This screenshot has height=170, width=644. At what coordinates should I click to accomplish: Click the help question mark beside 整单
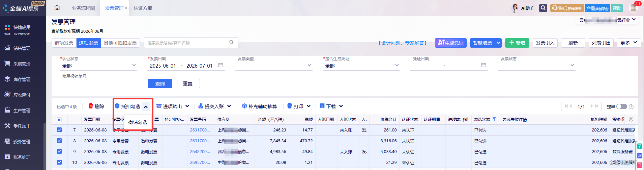pos(631,106)
